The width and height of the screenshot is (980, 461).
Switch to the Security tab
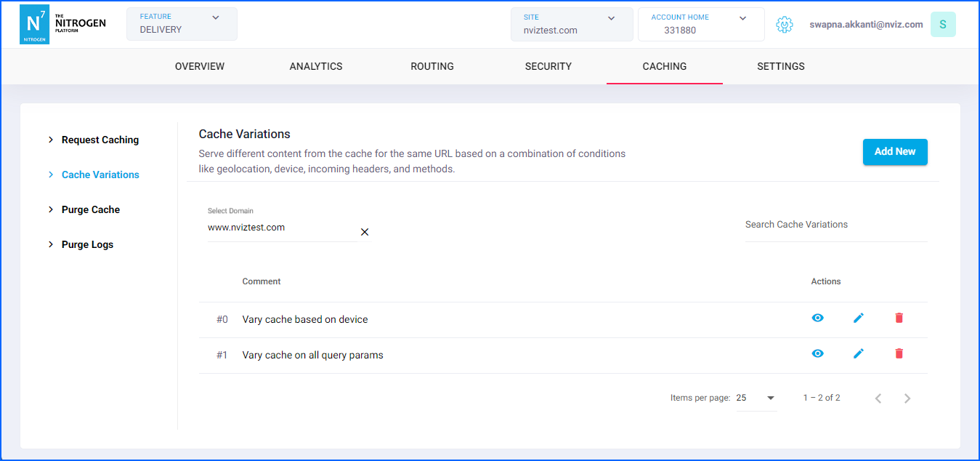point(548,66)
